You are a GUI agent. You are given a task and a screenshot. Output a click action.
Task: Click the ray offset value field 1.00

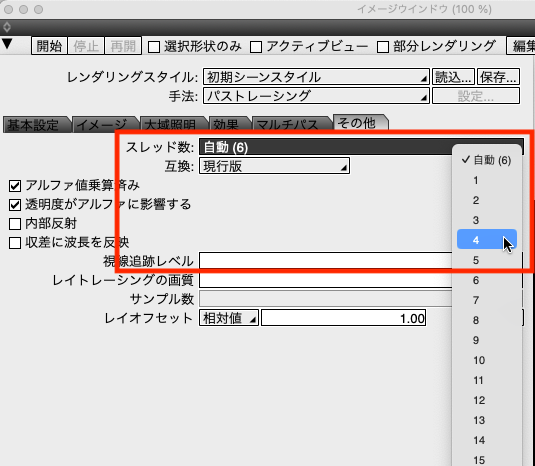[x=343, y=318]
